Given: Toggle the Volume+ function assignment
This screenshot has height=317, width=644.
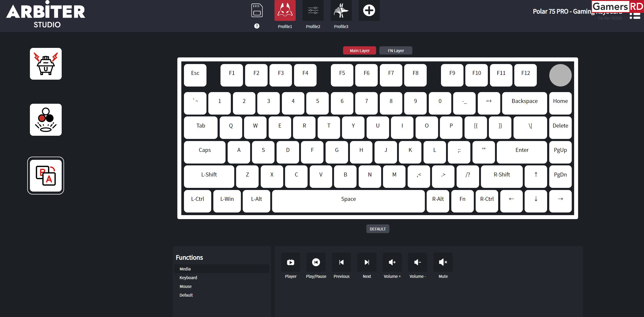Looking at the screenshot, I should point(392,262).
